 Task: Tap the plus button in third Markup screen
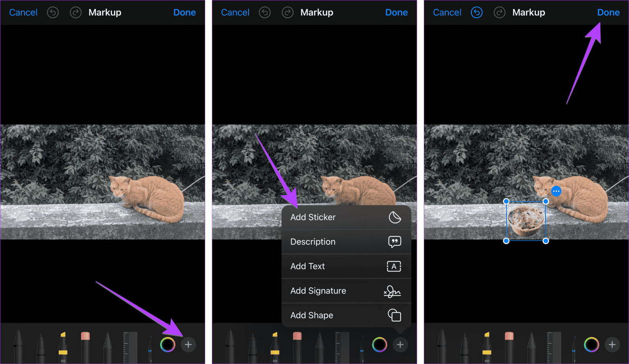(x=612, y=345)
